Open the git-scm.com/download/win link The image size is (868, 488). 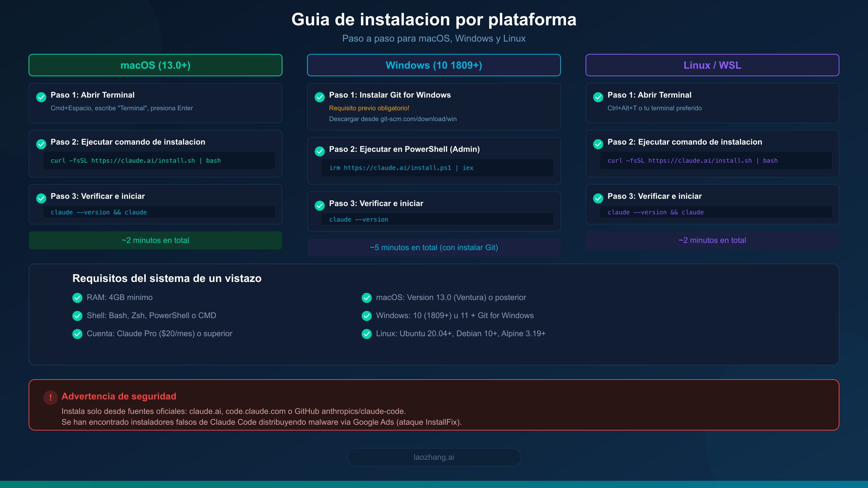(x=418, y=119)
